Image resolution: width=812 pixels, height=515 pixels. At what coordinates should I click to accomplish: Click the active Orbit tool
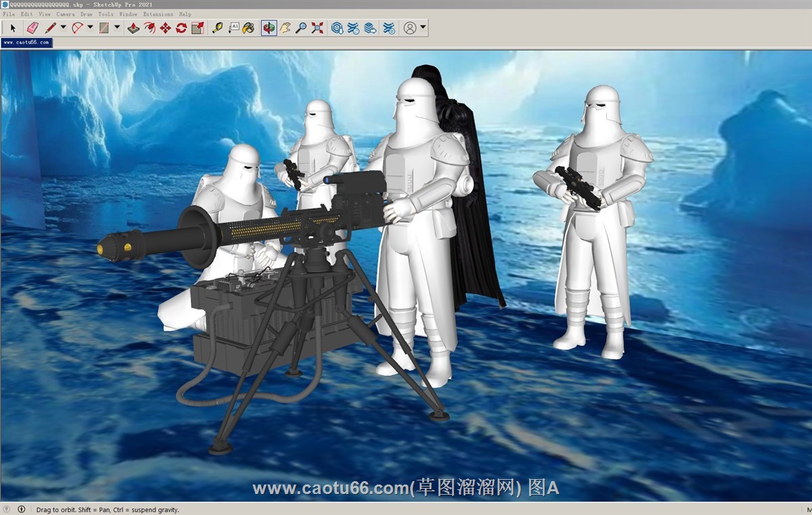pos(269,28)
